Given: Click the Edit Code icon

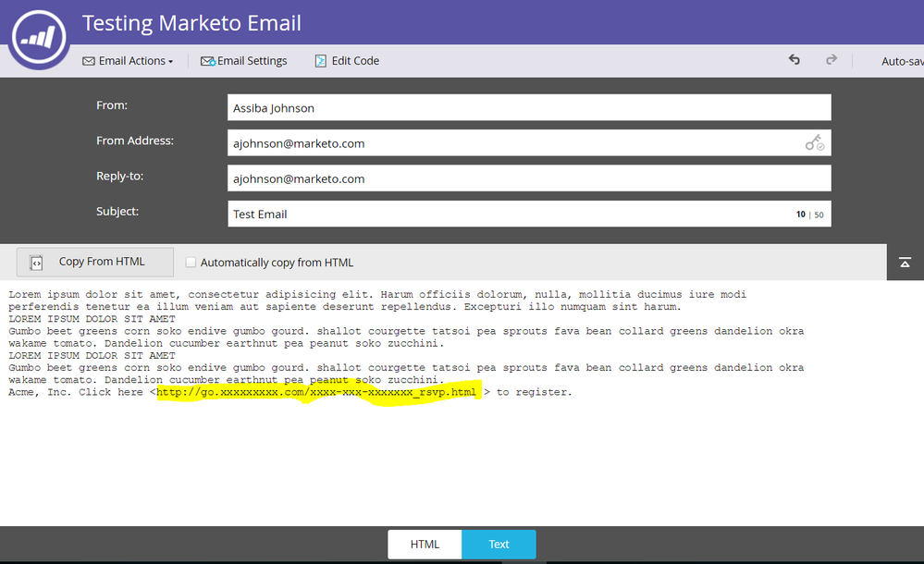Looking at the screenshot, I should click(320, 61).
